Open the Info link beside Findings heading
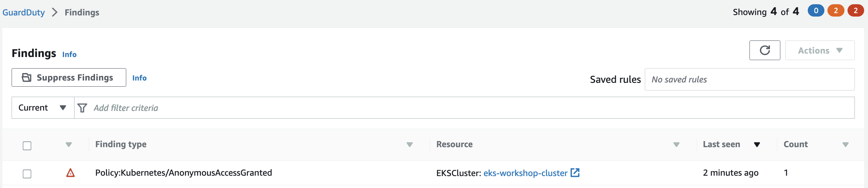The width and height of the screenshot is (868, 188). point(70,54)
